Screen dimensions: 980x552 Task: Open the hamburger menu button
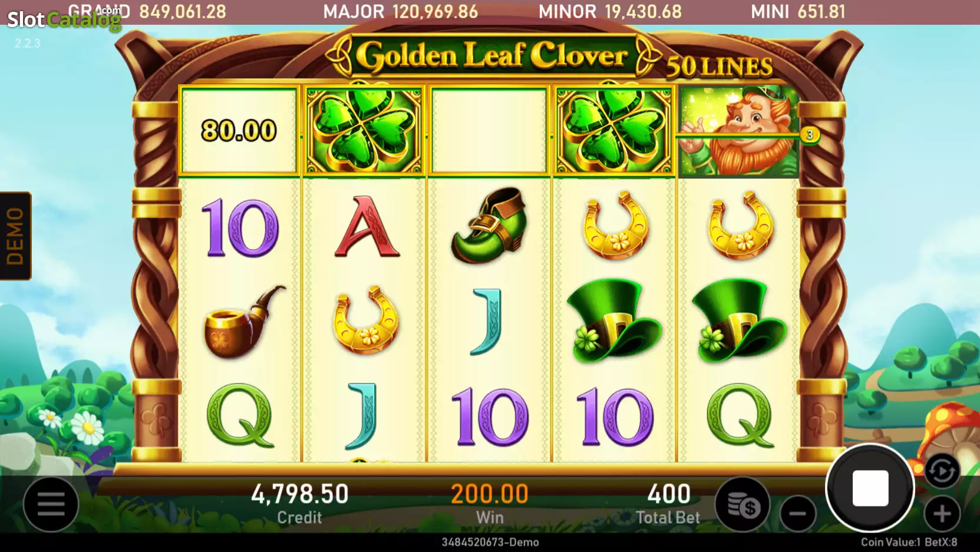(x=51, y=504)
